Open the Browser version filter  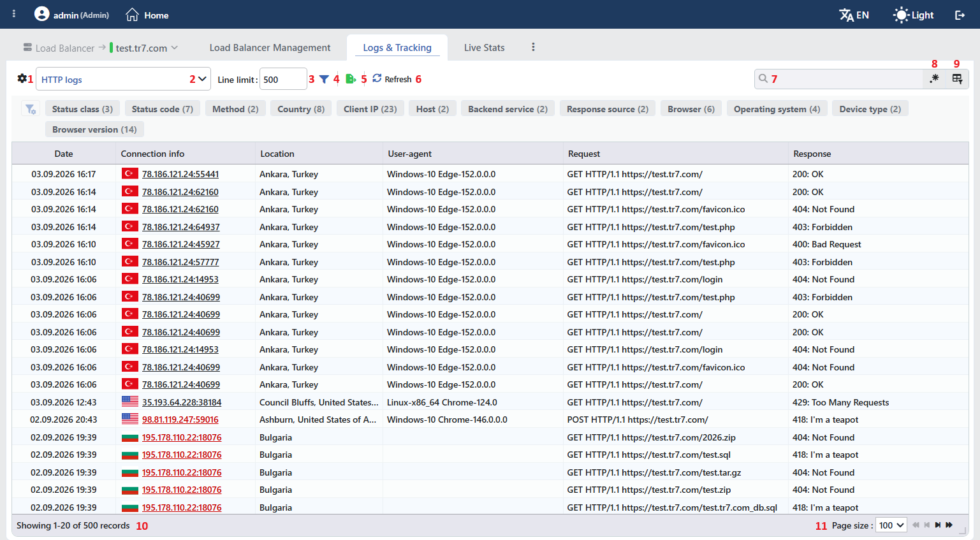94,129
